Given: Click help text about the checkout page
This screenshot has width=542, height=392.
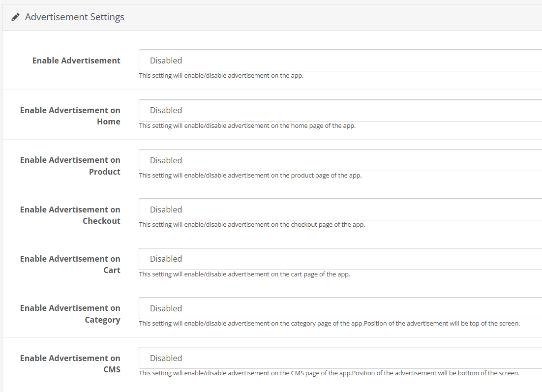Looking at the screenshot, I should pos(252,224).
